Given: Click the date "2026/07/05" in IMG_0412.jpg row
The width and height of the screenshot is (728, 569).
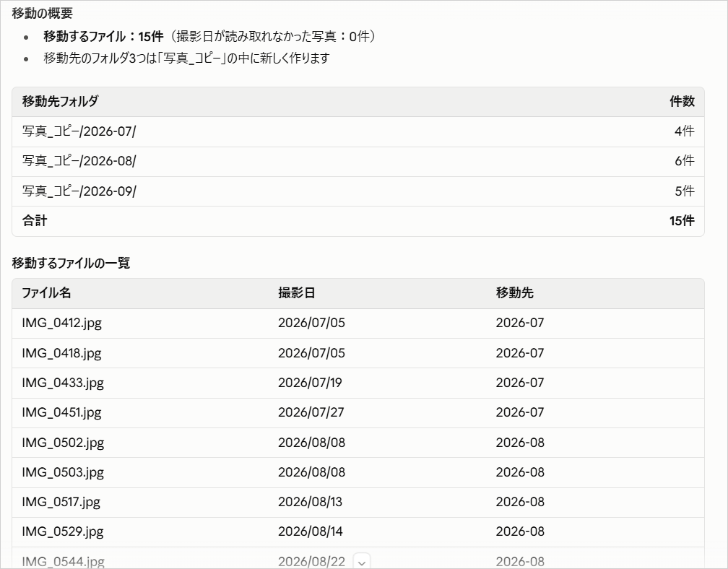Looking at the screenshot, I should pos(311,323).
